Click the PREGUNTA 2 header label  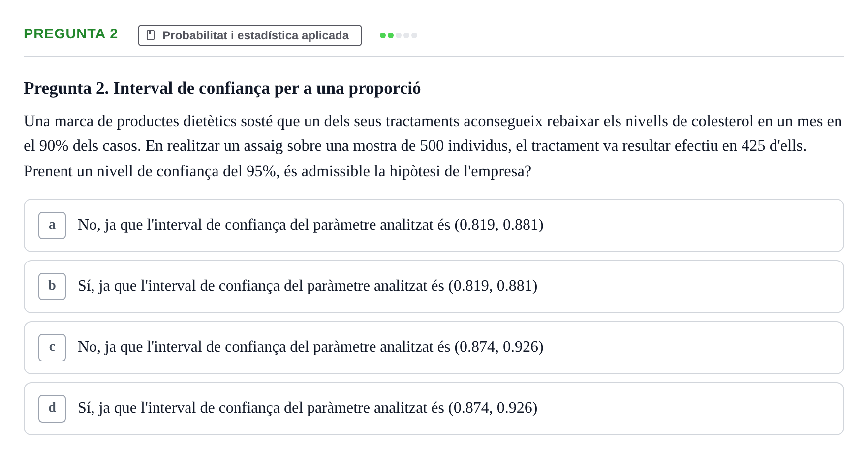pos(71,34)
